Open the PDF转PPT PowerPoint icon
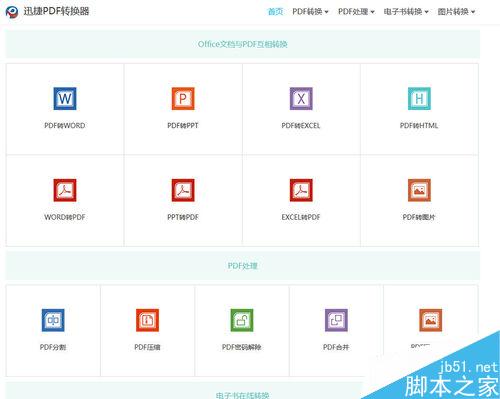This screenshot has height=399, width=500. [183, 98]
